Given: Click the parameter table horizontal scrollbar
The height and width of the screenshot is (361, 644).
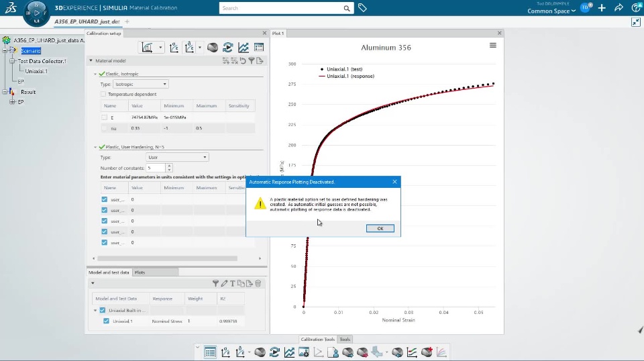Looking at the screenshot, I should click(167, 258).
